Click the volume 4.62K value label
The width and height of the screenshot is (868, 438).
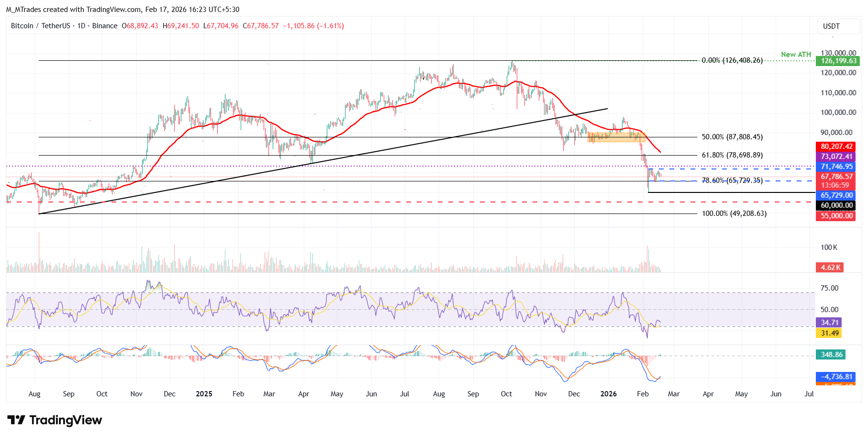click(830, 268)
